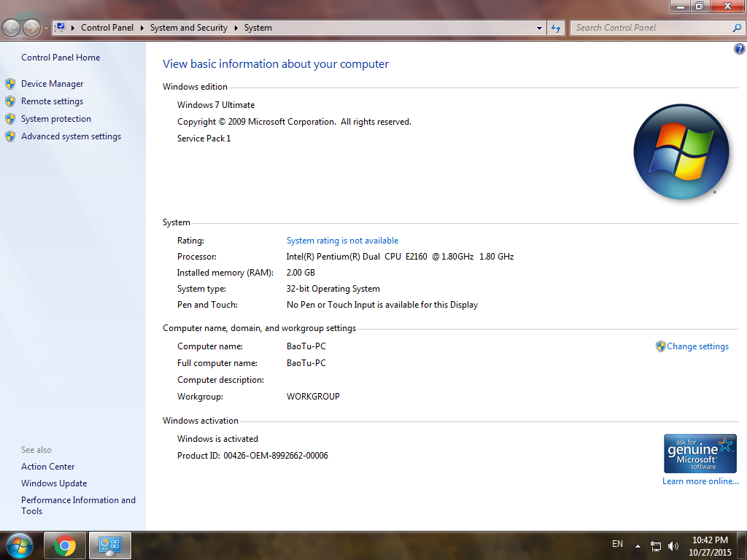Viewport: 747px width, 560px height.
Task: Select the System breadcrumb item
Action: (x=258, y=28)
